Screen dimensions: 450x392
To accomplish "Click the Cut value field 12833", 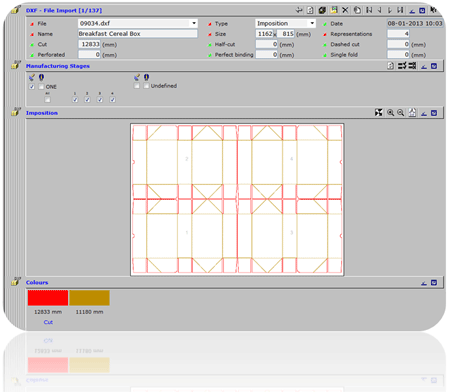I will [89, 44].
